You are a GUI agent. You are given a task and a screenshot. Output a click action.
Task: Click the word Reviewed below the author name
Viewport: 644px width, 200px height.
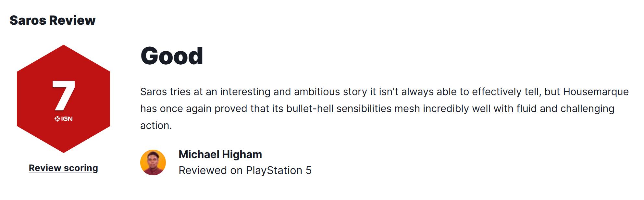pyautogui.click(x=203, y=170)
